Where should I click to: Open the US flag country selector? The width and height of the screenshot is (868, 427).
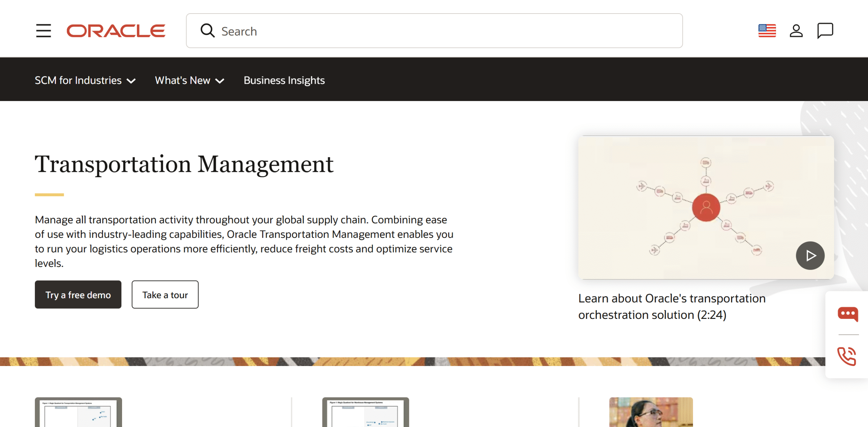point(767,31)
